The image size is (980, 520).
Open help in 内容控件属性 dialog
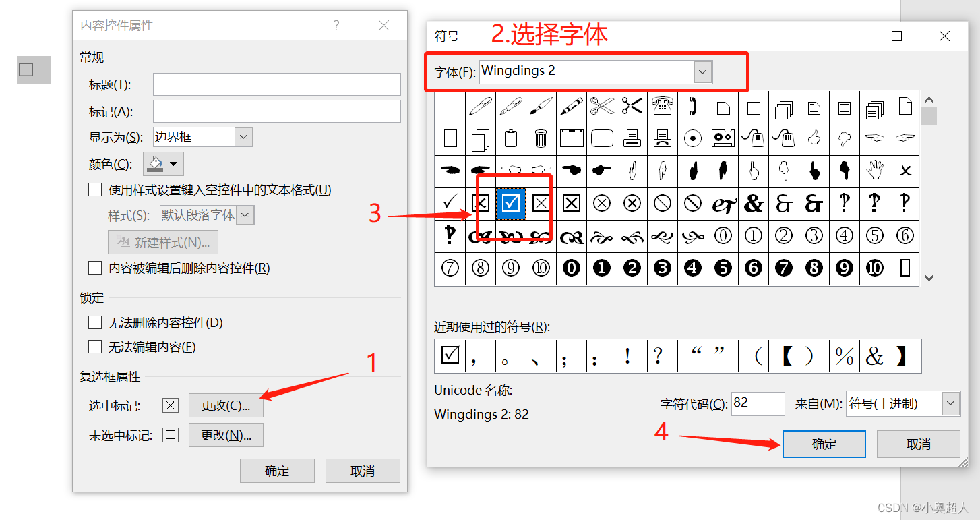[337, 26]
